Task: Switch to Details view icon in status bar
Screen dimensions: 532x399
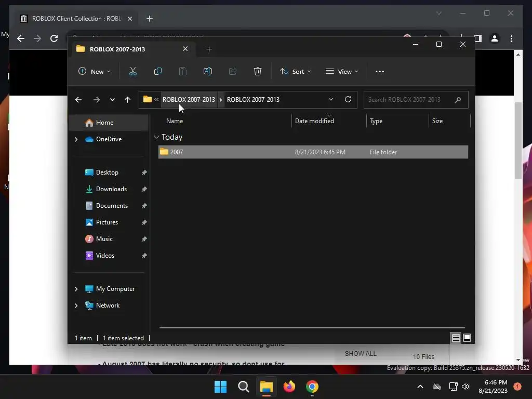Action: pos(456,338)
